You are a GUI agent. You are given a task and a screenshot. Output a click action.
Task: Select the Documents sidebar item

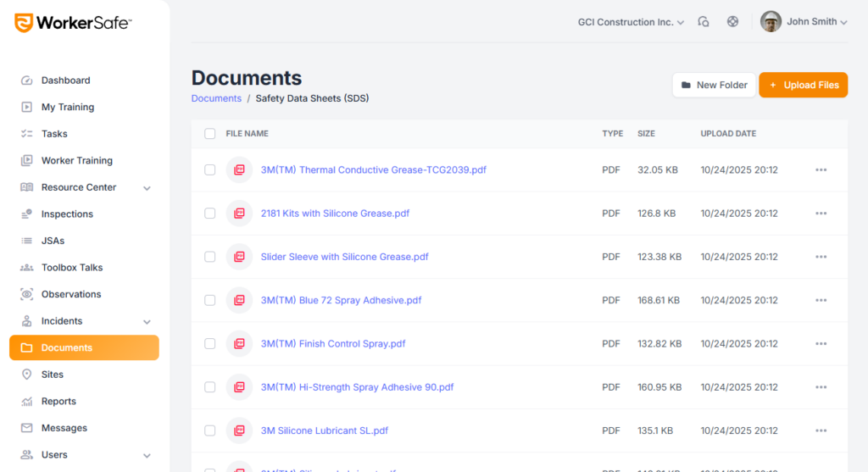(84, 347)
